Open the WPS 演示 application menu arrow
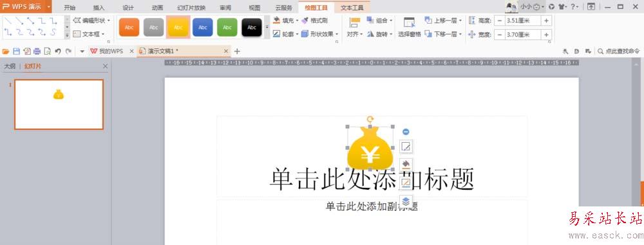Viewport: 644px width, 245px height. click(x=49, y=6)
